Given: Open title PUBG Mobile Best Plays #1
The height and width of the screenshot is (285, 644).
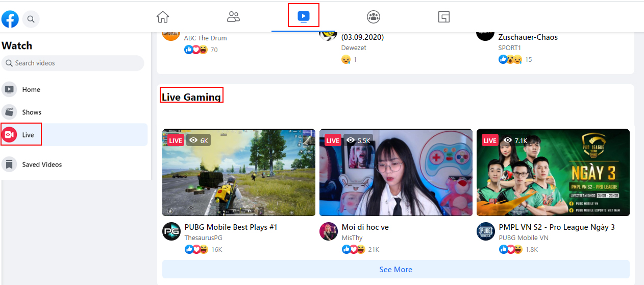Looking at the screenshot, I should (231, 227).
